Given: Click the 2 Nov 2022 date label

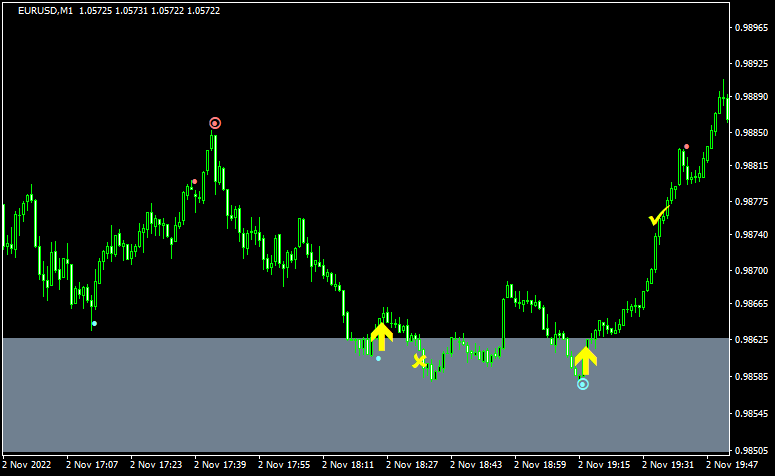Looking at the screenshot, I should point(28,465).
